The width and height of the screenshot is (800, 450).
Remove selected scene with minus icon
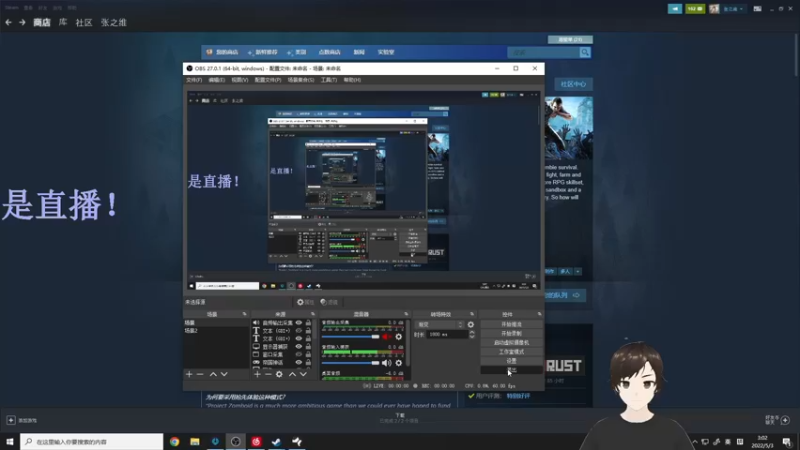point(200,374)
